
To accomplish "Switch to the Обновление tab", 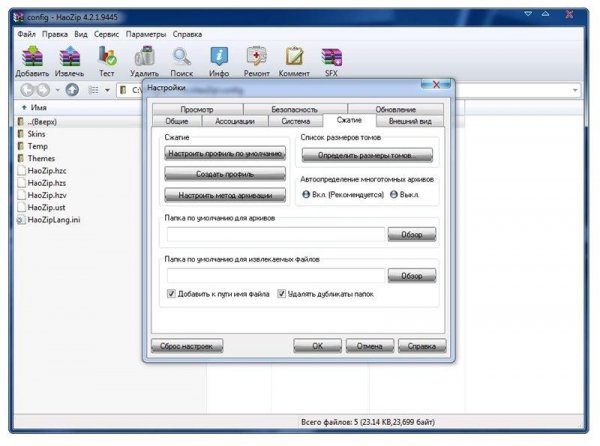I will click(x=396, y=109).
